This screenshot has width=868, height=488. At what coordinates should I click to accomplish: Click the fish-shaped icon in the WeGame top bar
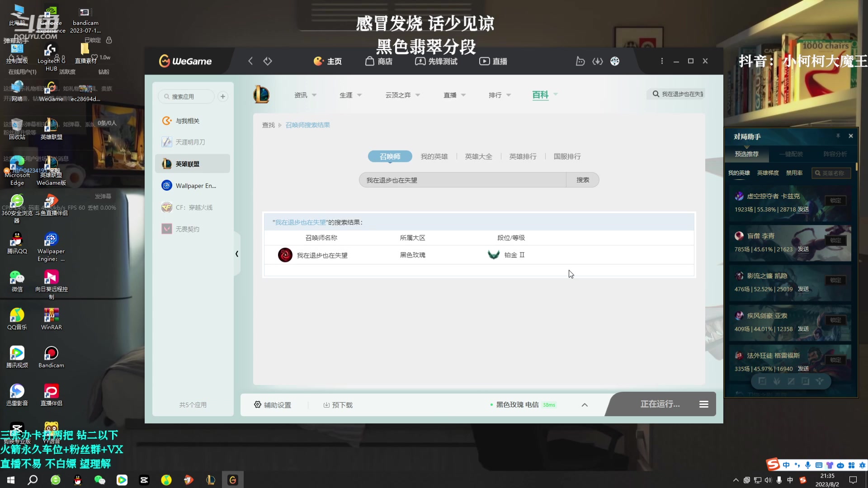click(x=580, y=61)
